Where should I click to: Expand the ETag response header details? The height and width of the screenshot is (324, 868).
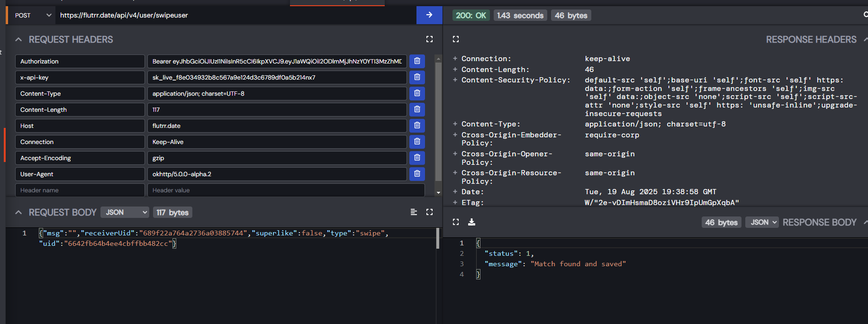(x=455, y=202)
